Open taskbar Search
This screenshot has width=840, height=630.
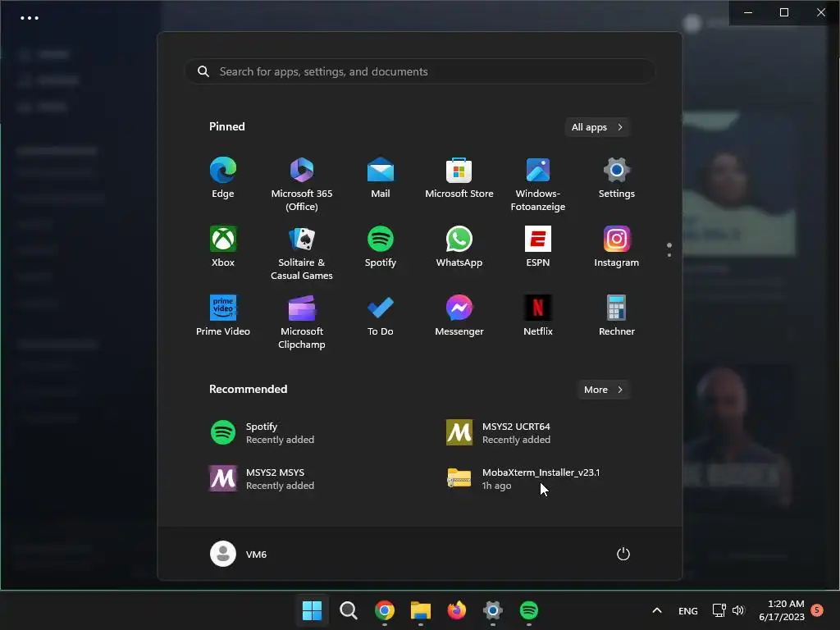(348, 610)
